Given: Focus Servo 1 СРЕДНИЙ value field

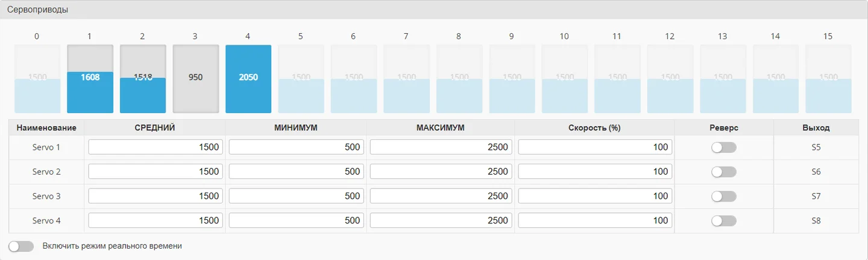Looking at the screenshot, I should (156, 147).
